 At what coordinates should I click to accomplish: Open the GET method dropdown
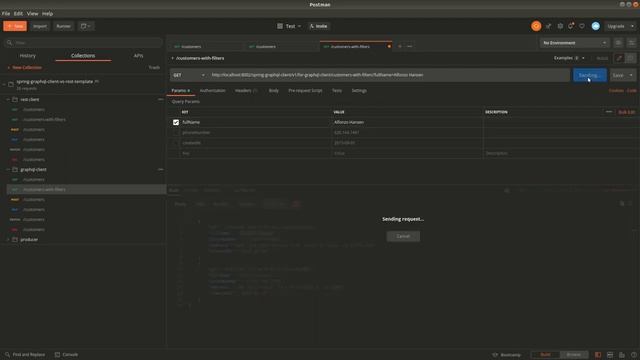pos(189,75)
